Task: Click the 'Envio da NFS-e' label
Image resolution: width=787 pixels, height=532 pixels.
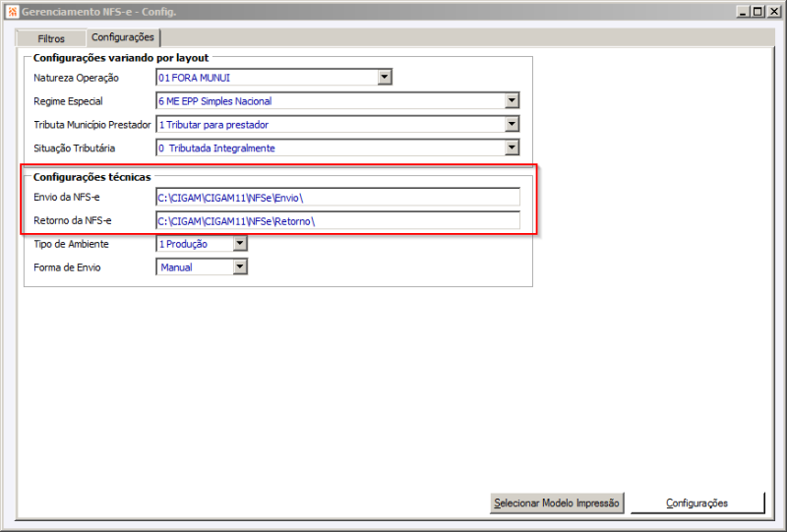Action: pyautogui.click(x=67, y=198)
